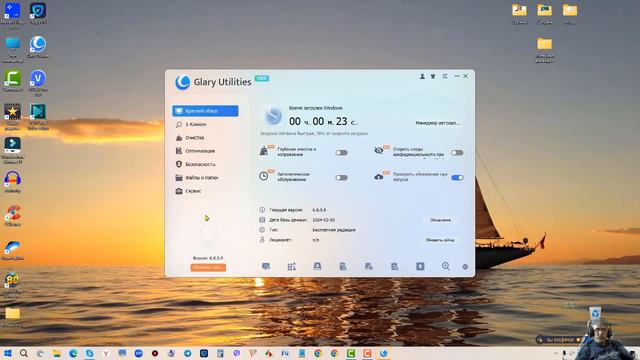Select the 'Краткий обзор' sidebar tab
The width and height of the screenshot is (640, 360).
tap(205, 111)
